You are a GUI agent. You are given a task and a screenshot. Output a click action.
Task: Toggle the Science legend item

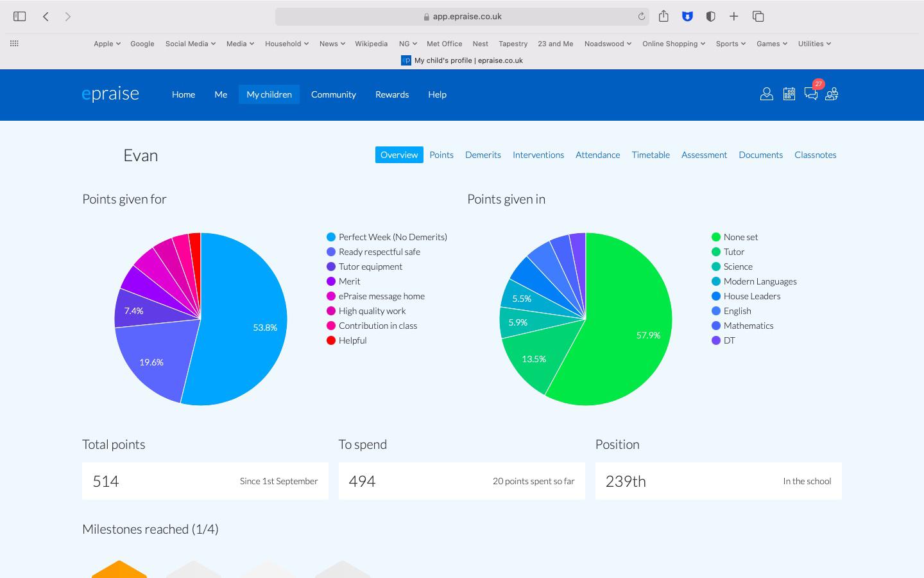click(x=732, y=267)
